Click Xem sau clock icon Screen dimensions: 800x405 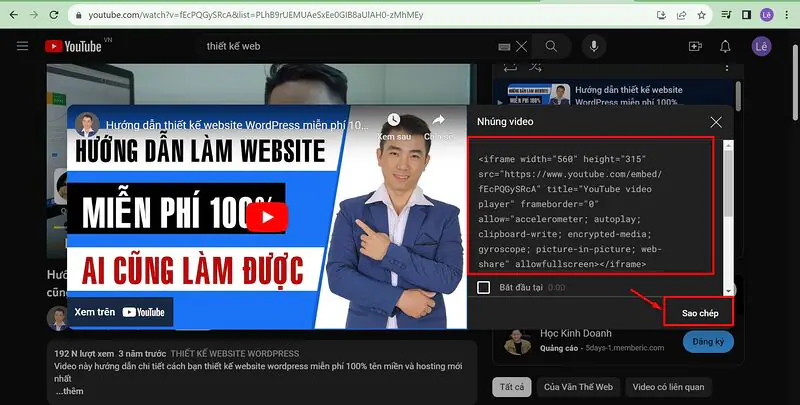pyautogui.click(x=393, y=120)
